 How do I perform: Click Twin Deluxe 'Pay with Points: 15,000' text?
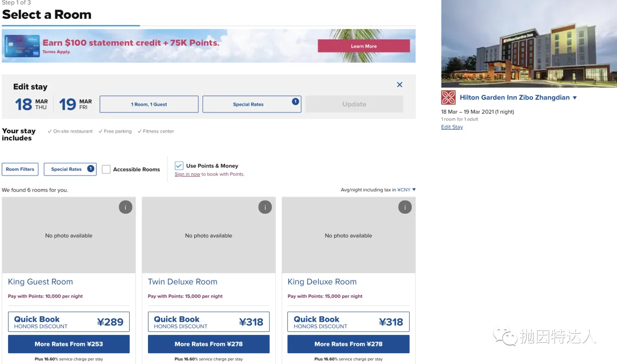click(185, 297)
